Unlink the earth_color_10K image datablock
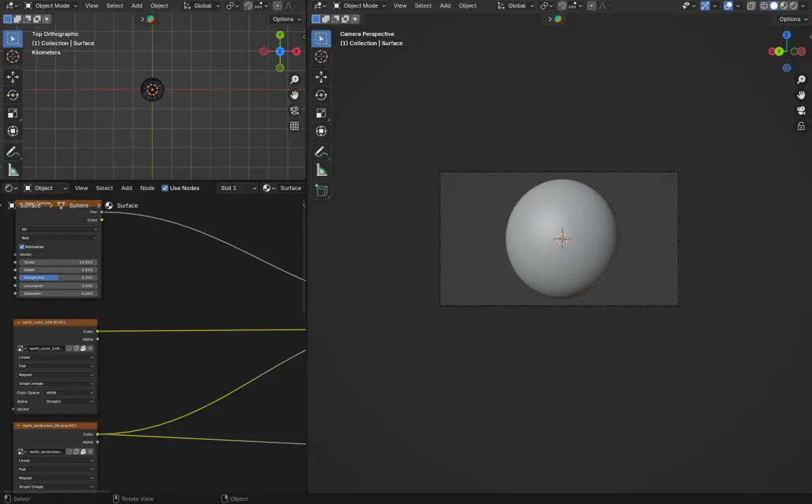Screen dimensions: 812x504 90,348
